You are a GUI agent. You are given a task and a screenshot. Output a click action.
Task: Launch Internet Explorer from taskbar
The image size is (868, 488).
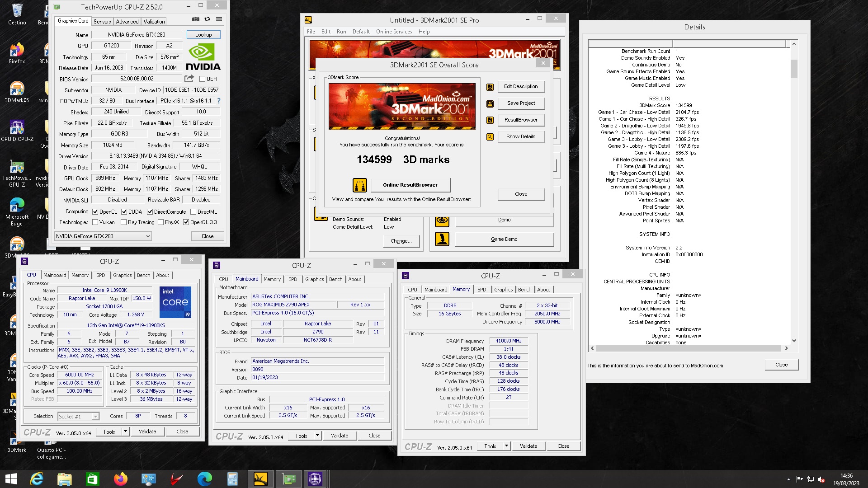[37, 479]
